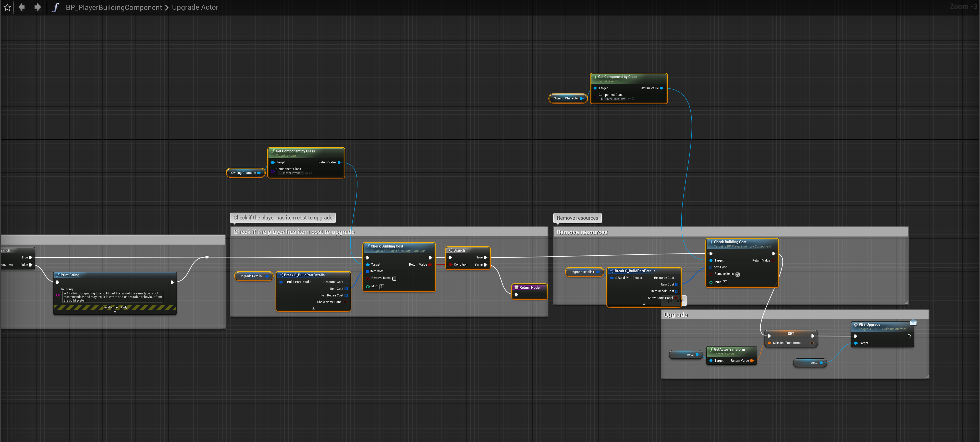Click the Owning Character variable node left of the Get Component by Class node above the 'Check if the player has item cost' group
The image size is (980, 442).
coord(244,173)
